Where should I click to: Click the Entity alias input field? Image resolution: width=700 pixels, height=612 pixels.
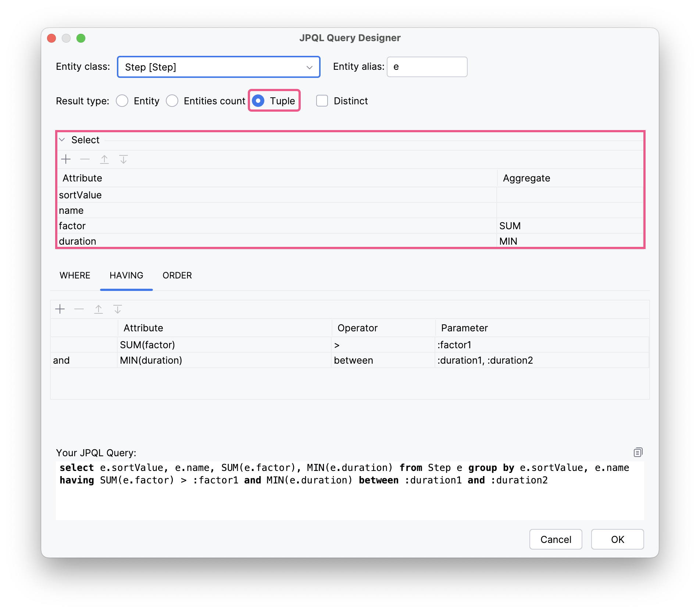(426, 67)
